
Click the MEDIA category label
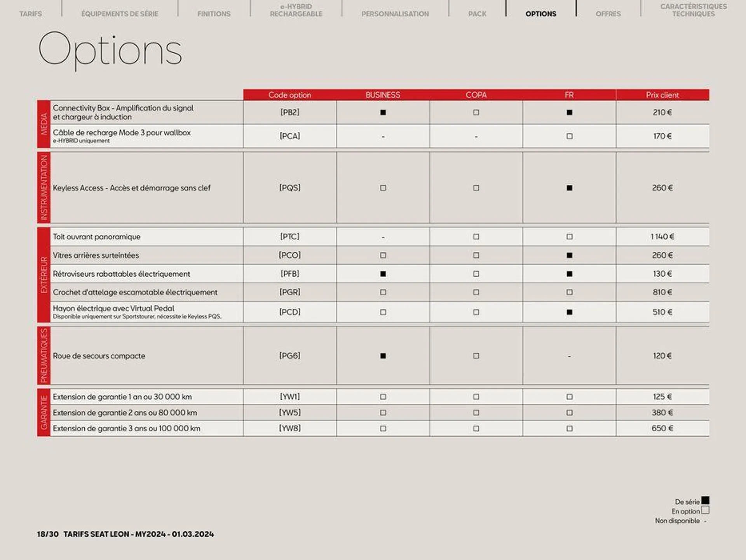pyautogui.click(x=44, y=124)
